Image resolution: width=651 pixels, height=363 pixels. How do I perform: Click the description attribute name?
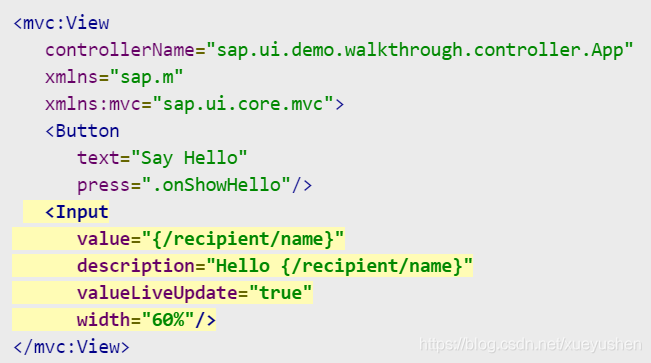pyautogui.click(x=136, y=266)
